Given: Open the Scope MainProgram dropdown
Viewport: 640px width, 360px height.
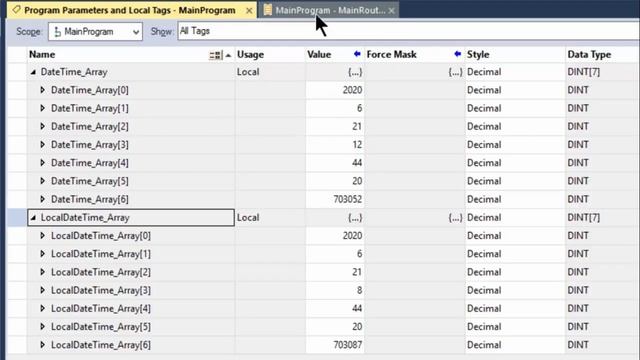Looking at the screenshot, I should (x=95, y=31).
